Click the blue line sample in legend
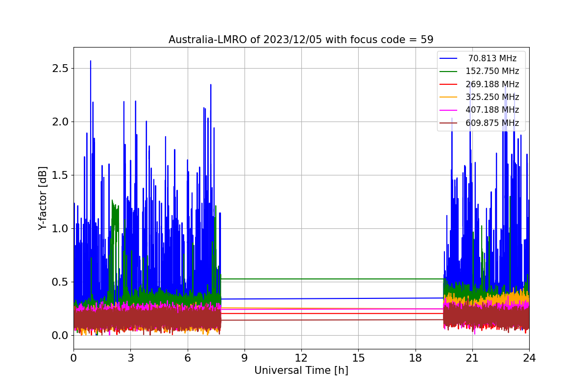The image size is (588, 392). coord(449,58)
